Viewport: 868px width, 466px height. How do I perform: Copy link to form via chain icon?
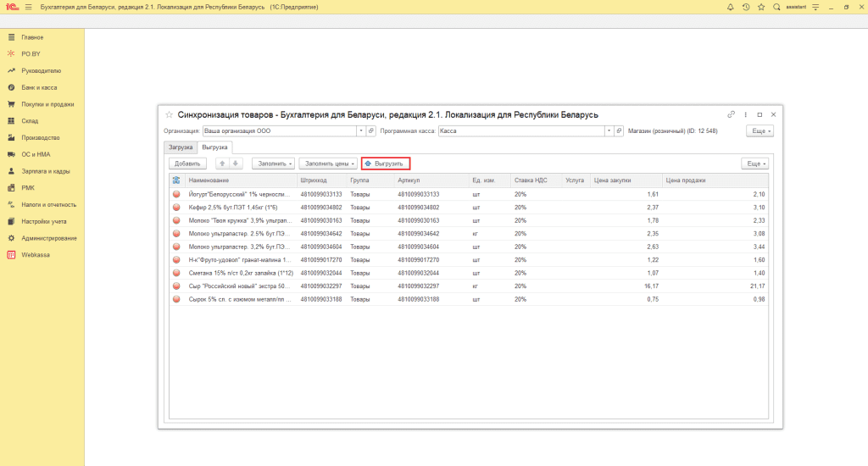tap(732, 114)
